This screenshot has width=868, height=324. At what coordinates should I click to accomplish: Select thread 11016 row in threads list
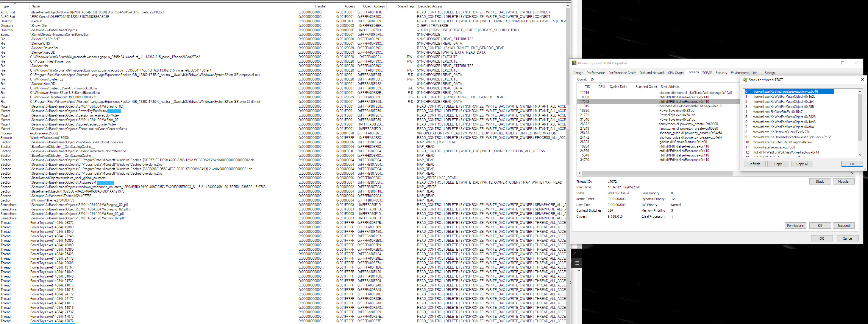click(x=658, y=92)
